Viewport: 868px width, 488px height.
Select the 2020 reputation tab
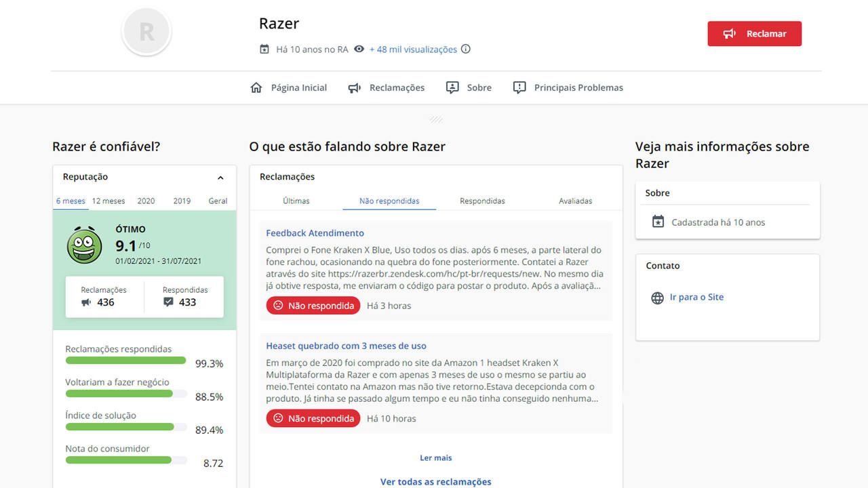pyautogui.click(x=146, y=201)
